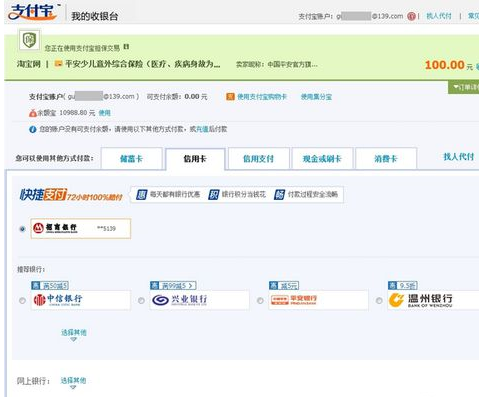Click 找人代付 link beside payment tabs
This screenshot has width=479, height=397.
(x=459, y=157)
